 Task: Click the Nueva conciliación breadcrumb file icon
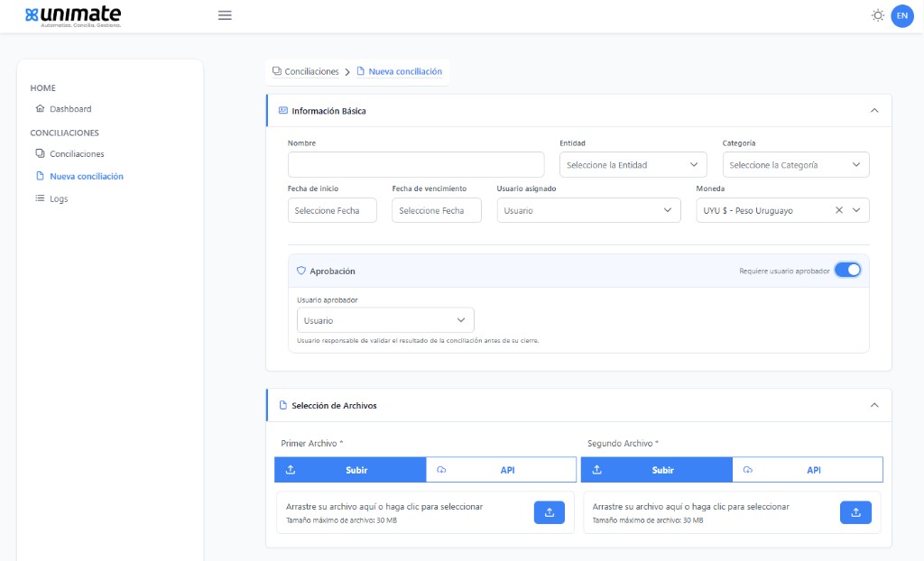pyautogui.click(x=361, y=70)
